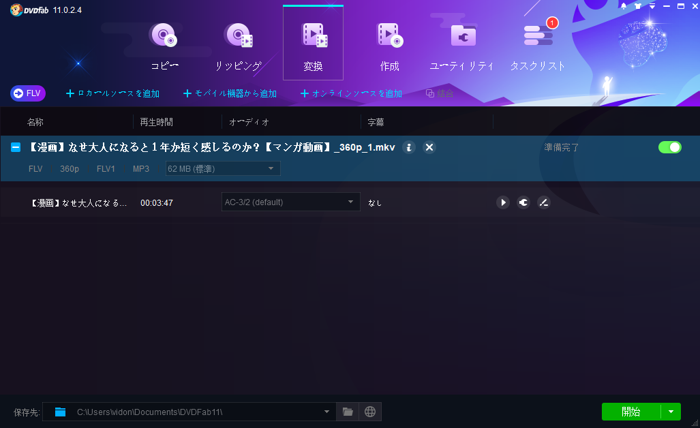Open the skin shirt icon

point(638,6)
